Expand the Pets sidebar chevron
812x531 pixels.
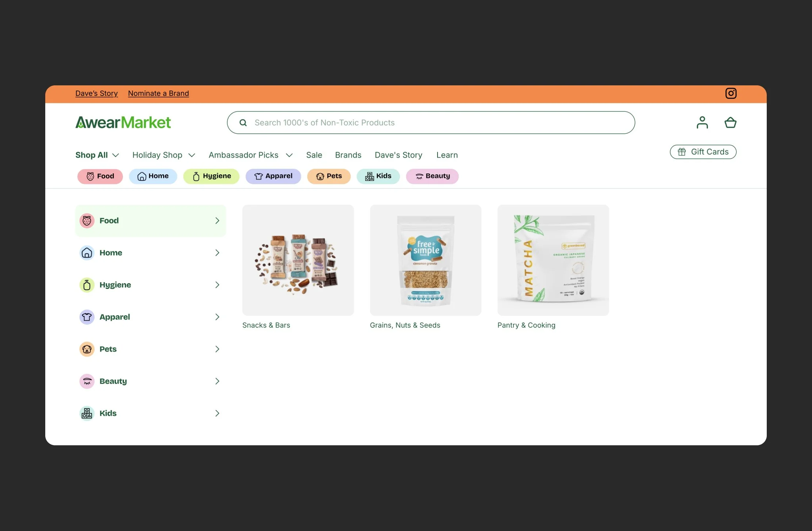(x=217, y=349)
